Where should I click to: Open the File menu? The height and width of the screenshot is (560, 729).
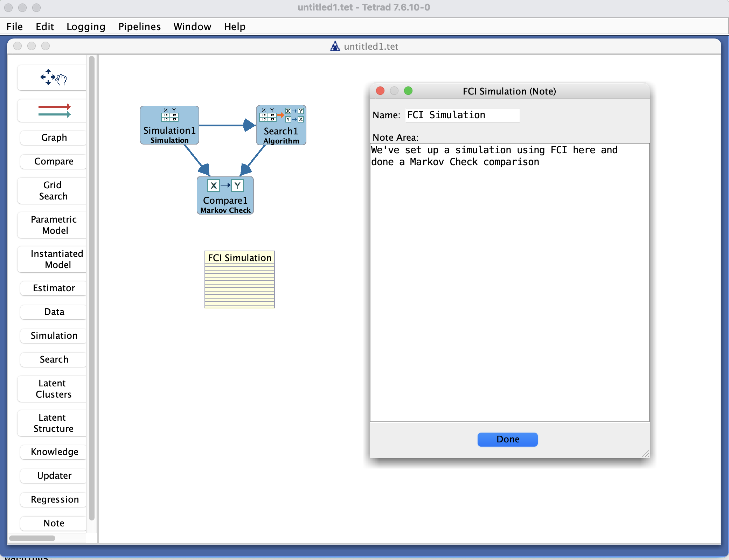(x=15, y=27)
